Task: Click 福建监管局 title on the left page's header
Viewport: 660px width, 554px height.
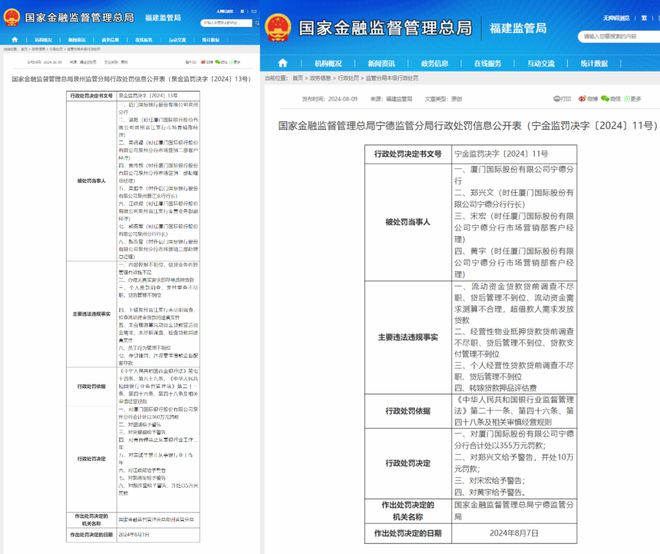Action: (163, 18)
